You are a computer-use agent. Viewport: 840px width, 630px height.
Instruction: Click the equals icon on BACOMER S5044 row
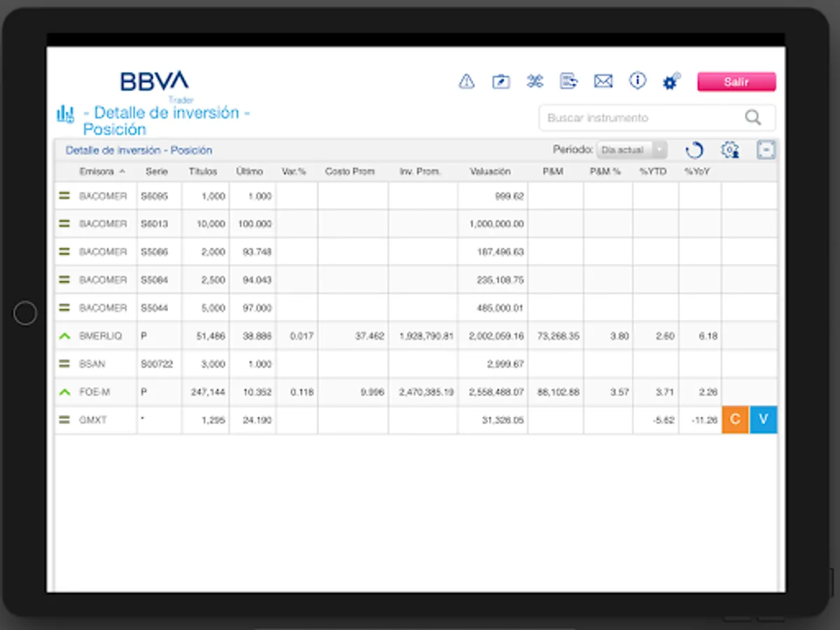tap(64, 308)
